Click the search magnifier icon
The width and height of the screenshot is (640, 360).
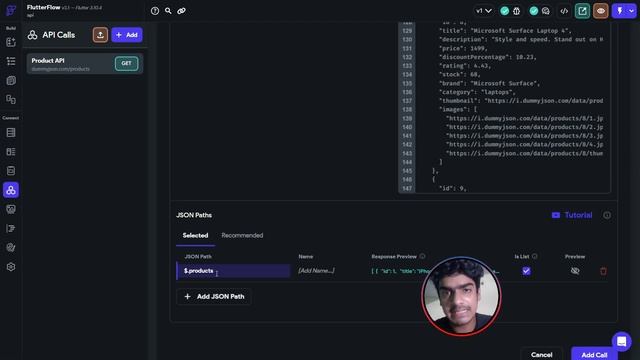point(168,11)
